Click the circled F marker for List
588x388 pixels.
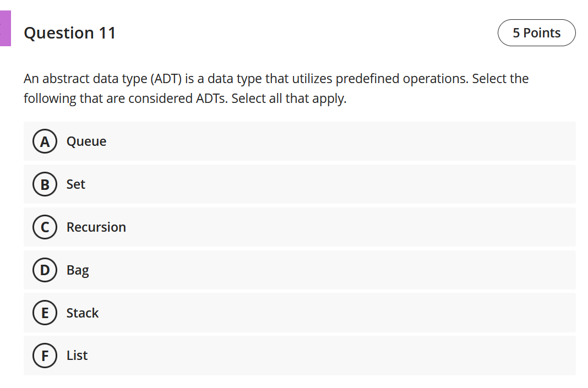click(x=45, y=355)
